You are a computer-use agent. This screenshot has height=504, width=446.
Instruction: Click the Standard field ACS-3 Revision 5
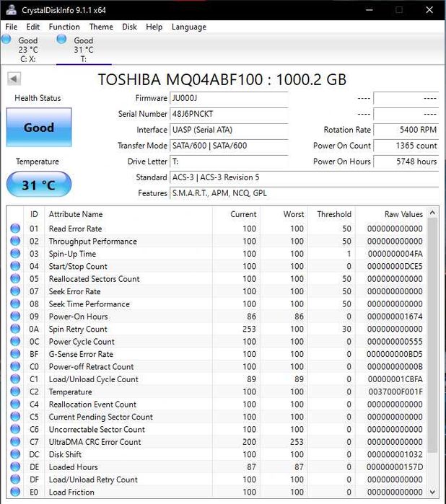tap(304, 177)
